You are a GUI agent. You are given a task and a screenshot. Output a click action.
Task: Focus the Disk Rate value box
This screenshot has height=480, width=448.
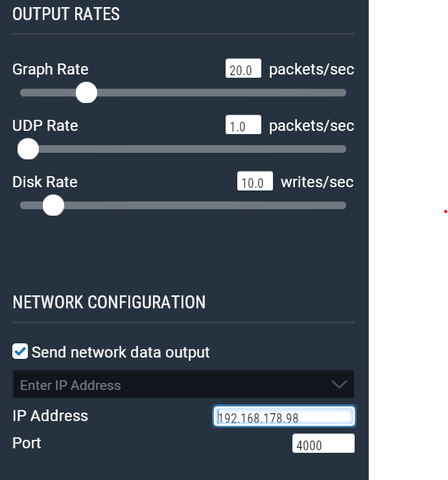tap(255, 182)
